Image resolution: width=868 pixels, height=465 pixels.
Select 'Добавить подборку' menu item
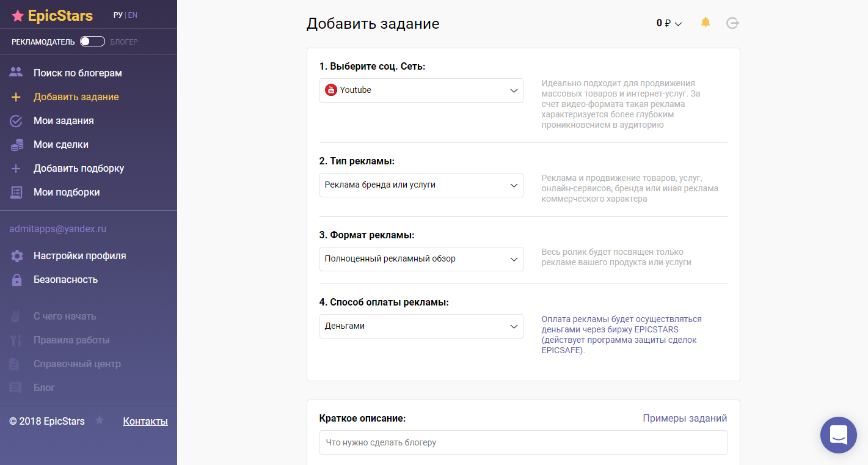click(x=79, y=169)
